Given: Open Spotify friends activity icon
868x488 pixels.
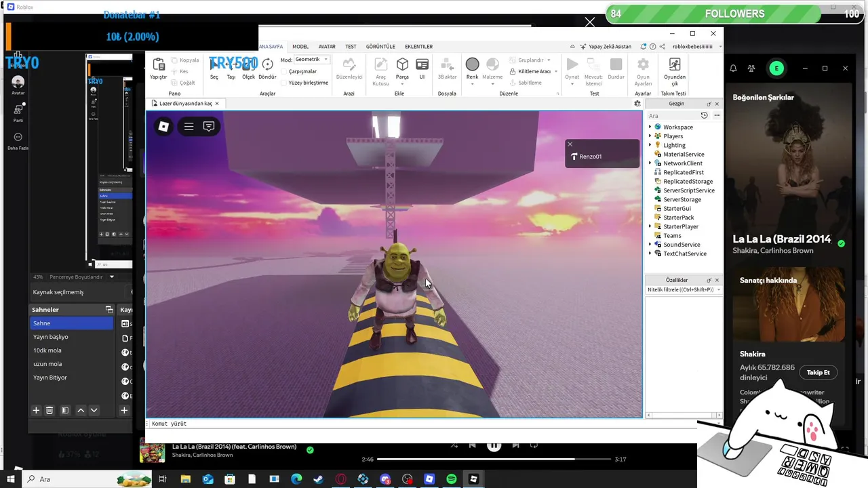Looking at the screenshot, I should [x=751, y=68].
